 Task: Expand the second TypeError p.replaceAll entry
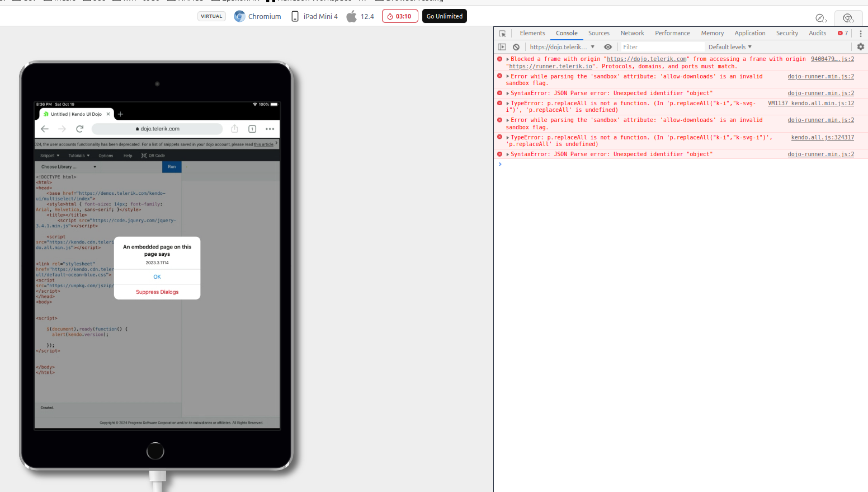(508, 137)
